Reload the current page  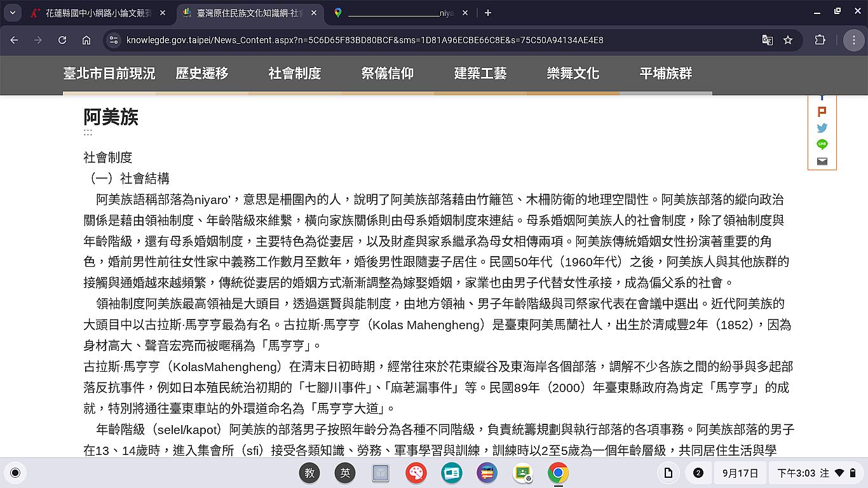62,40
